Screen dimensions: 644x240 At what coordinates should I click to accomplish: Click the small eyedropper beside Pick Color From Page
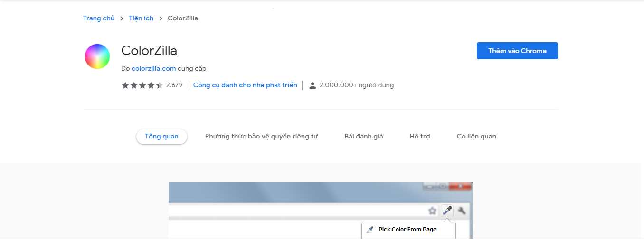tap(370, 230)
